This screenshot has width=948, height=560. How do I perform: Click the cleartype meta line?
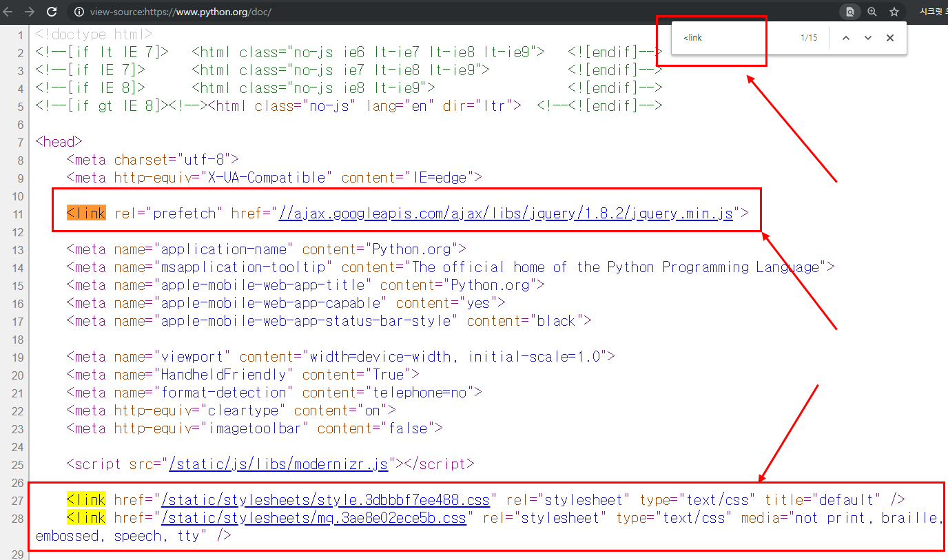[x=231, y=411]
